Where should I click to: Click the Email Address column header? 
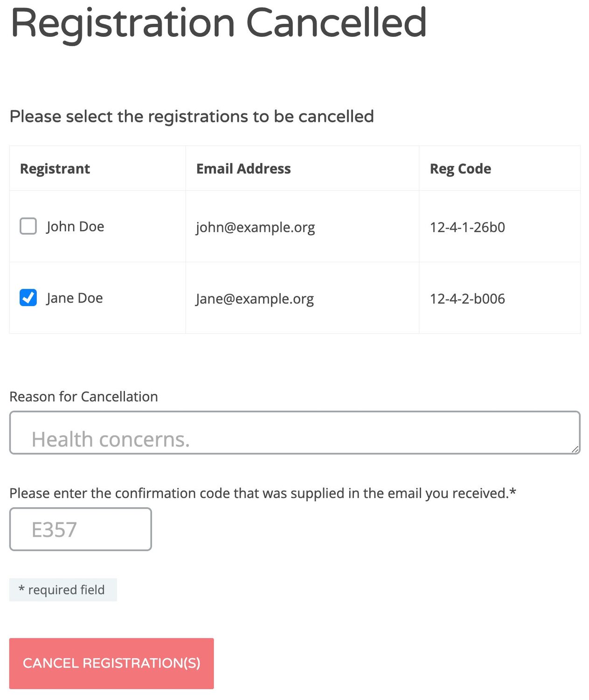point(243,168)
